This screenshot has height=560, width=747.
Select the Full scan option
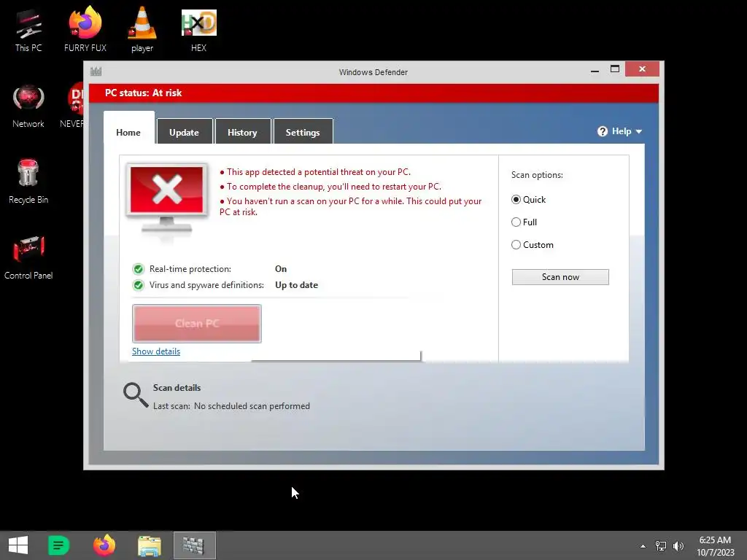click(516, 222)
